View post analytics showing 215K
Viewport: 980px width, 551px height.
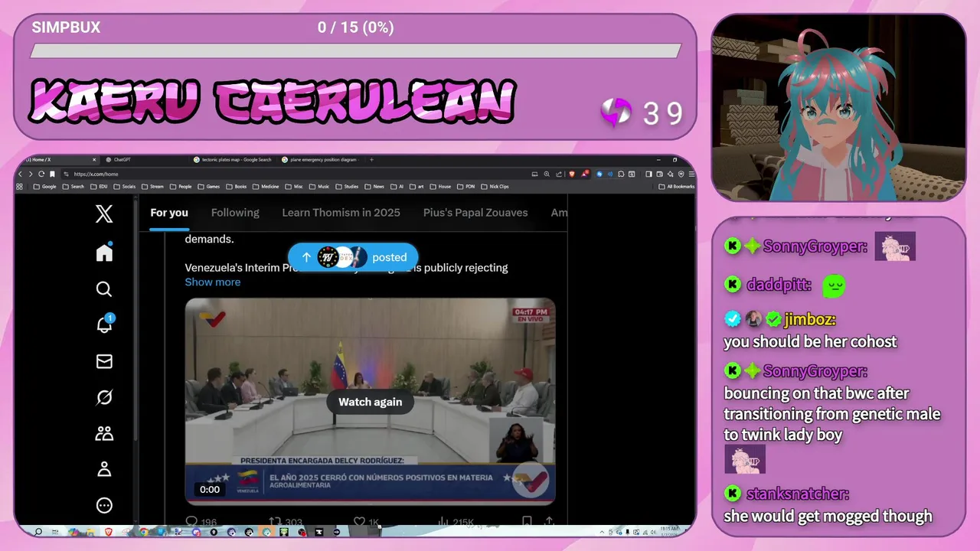[x=455, y=522]
